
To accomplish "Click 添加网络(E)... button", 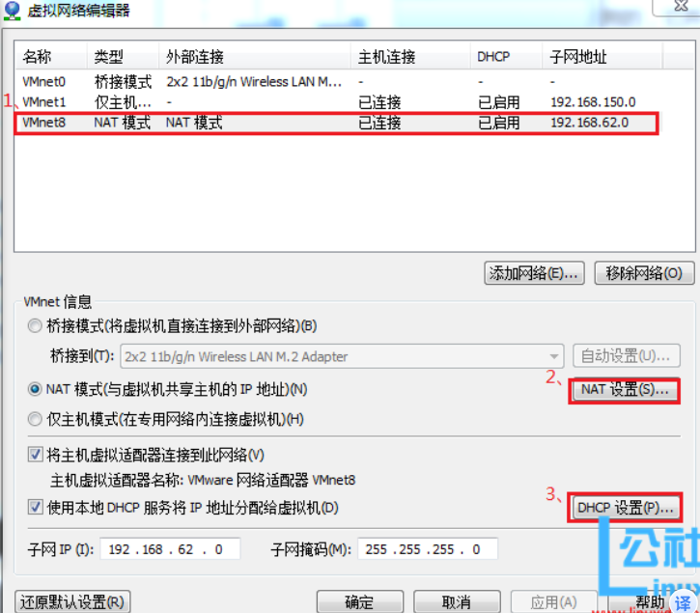I will [x=534, y=273].
